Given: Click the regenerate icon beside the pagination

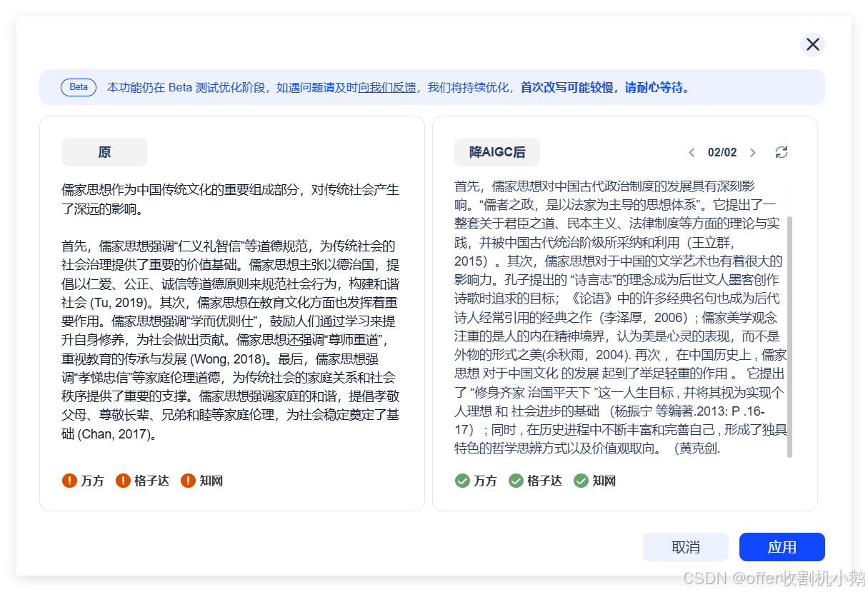Looking at the screenshot, I should pyautogui.click(x=782, y=152).
